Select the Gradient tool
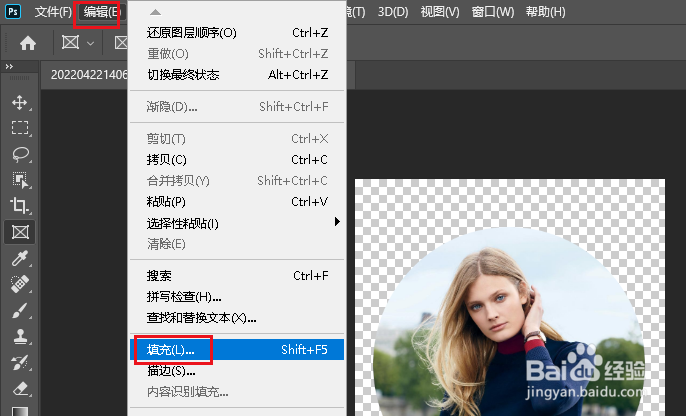 (20, 411)
